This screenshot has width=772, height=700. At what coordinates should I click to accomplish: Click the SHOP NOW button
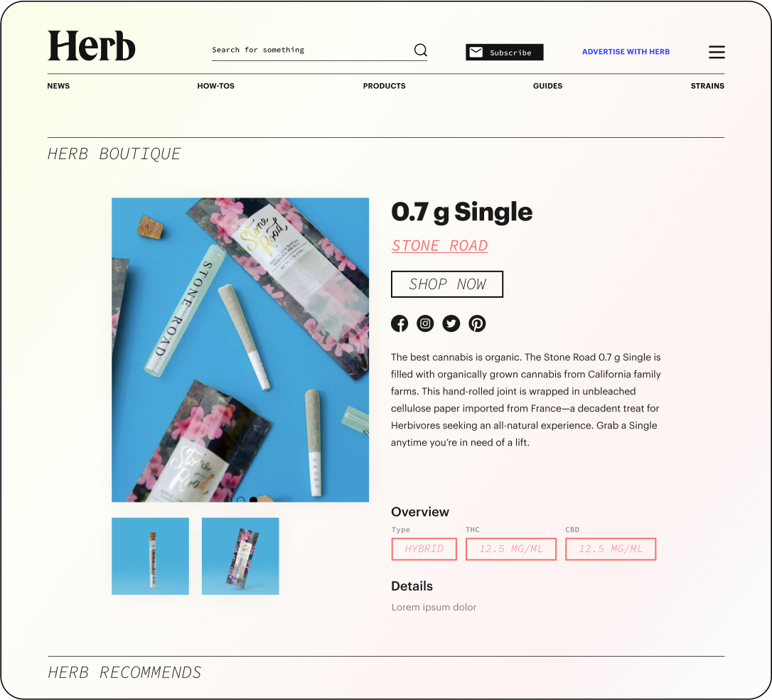447,284
